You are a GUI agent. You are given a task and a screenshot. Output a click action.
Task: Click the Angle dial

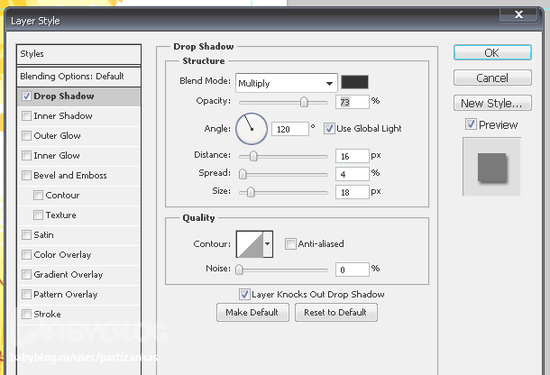[x=251, y=129]
